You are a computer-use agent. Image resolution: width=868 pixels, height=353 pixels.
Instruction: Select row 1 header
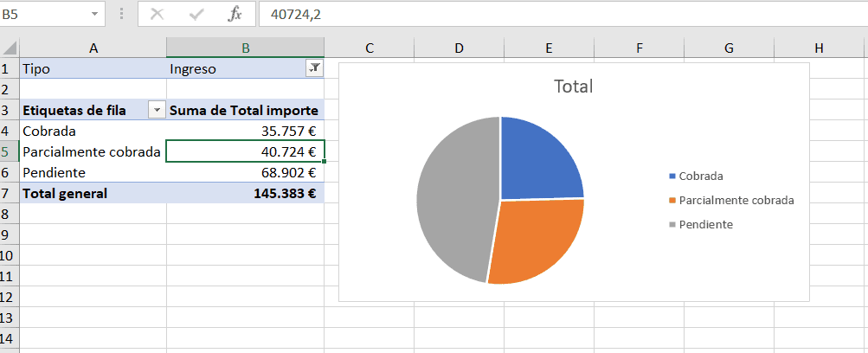coord(10,68)
